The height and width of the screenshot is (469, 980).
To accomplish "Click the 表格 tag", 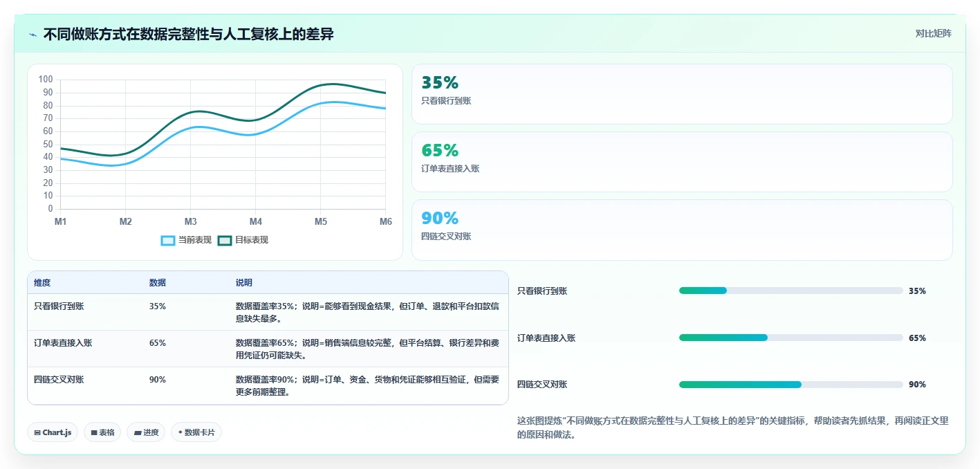I will [x=102, y=432].
